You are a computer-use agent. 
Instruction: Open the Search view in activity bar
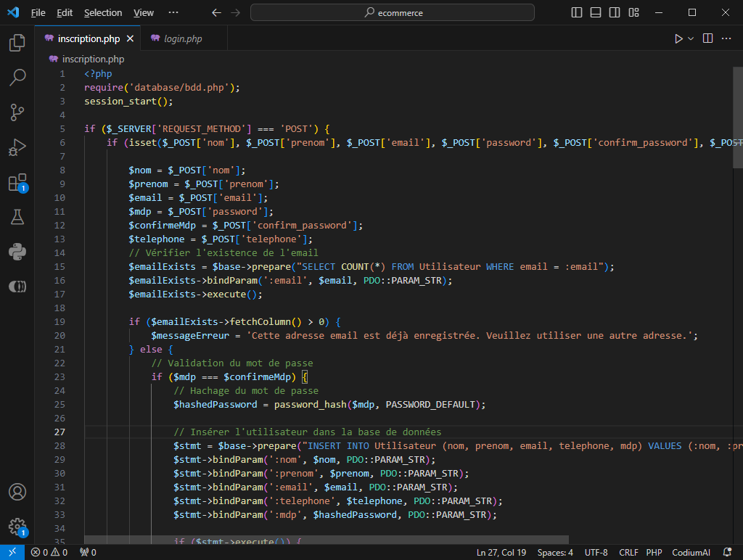17,78
